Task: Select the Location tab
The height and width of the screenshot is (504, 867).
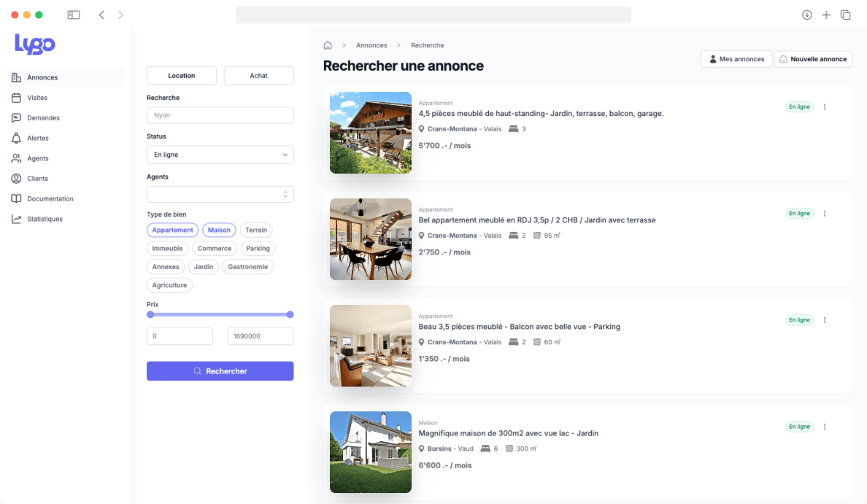Action: (x=181, y=75)
